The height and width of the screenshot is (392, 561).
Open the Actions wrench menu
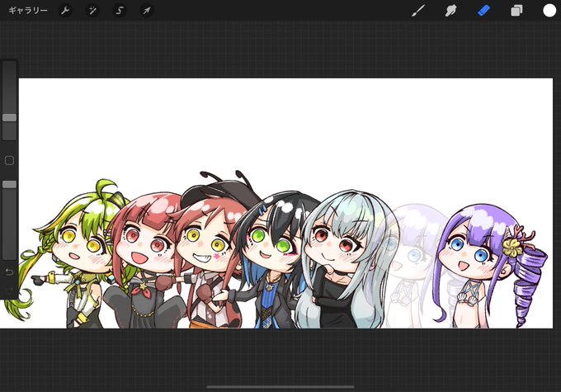65,11
